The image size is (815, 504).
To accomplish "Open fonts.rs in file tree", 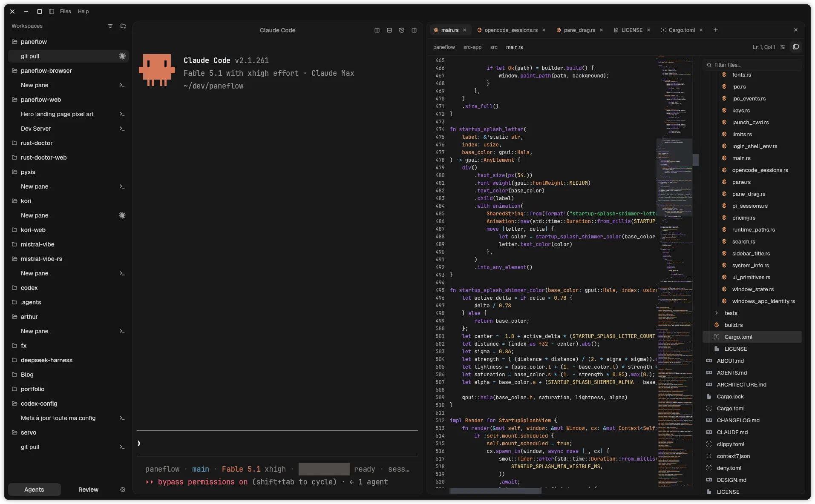I will pyautogui.click(x=741, y=75).
